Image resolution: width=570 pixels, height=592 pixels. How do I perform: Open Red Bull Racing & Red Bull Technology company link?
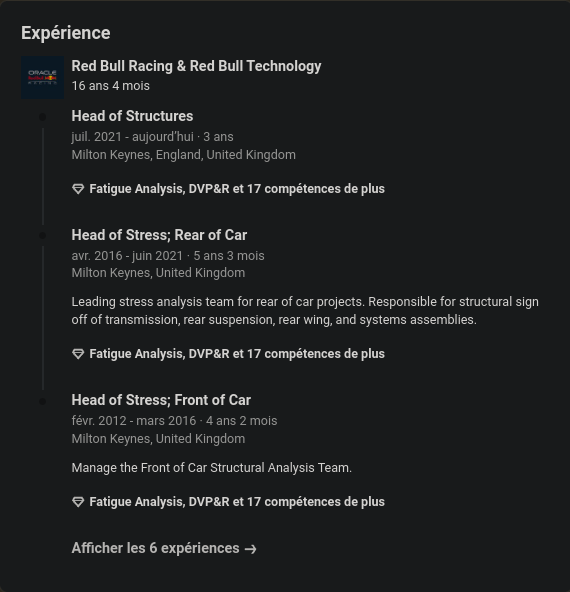pos(196,66)
